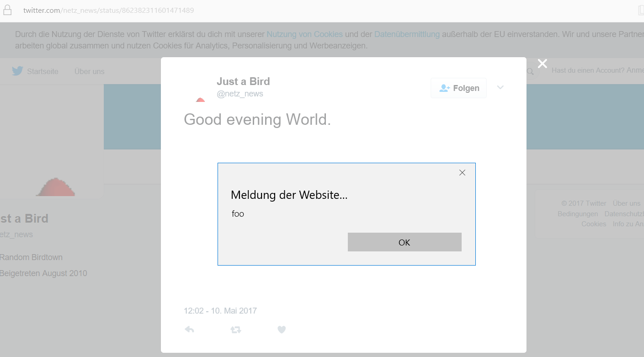The image size is (644, 357).
Task: Click the Über uns footer link
Action: click(627, 203)
